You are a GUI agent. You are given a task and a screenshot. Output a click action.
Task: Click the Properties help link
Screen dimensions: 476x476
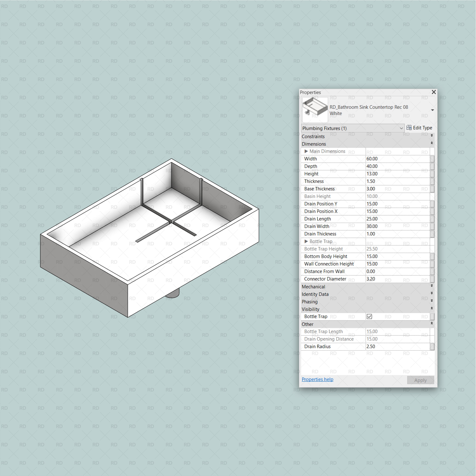tap(317, 379)
